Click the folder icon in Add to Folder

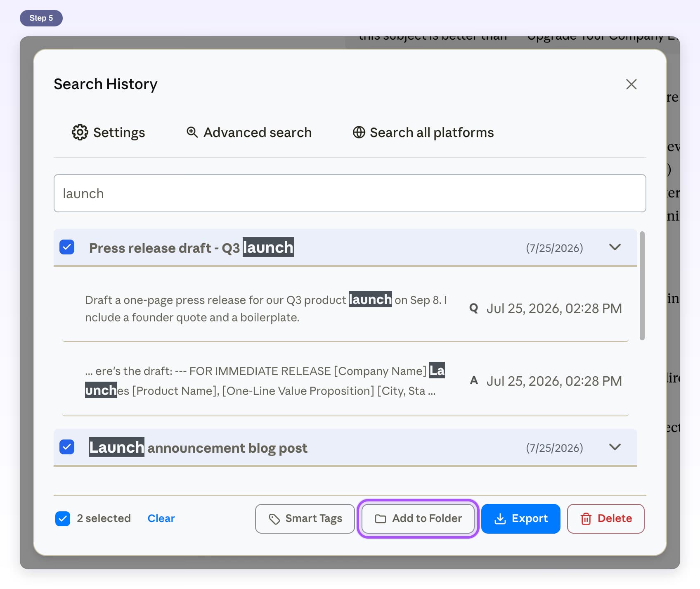(381, 519)
